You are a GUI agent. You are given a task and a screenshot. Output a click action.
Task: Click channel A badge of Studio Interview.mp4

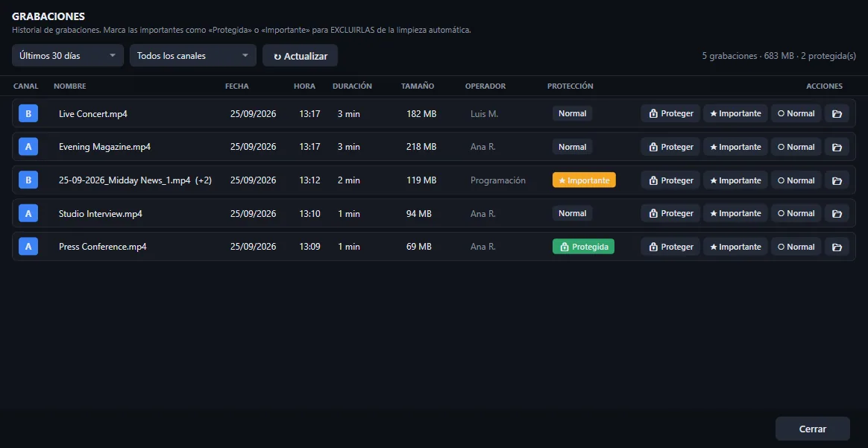28,213
